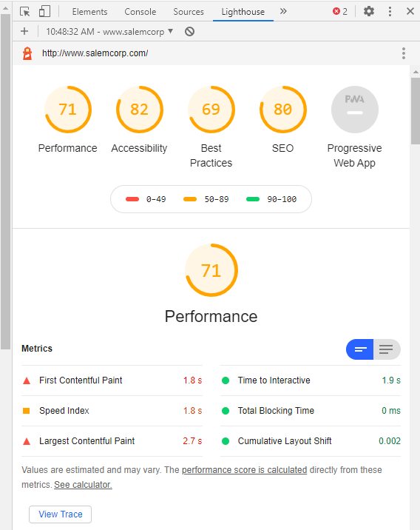Click the 0.002 layout shift value
The image size is (420, 530).
tap(390, 441)
